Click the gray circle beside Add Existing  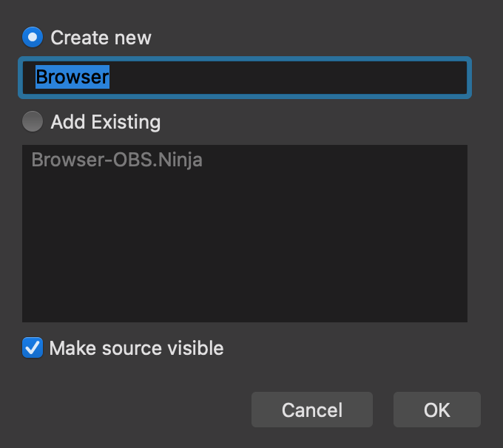(33, 121)
